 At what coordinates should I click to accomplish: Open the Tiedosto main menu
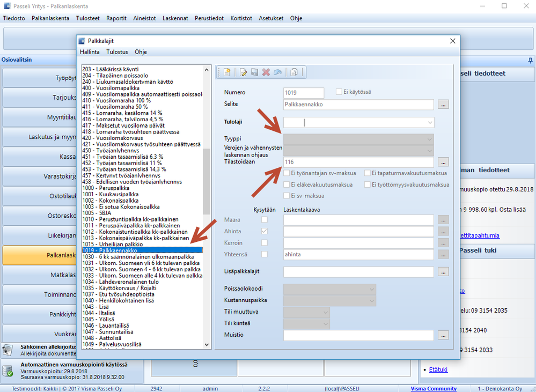14,18
